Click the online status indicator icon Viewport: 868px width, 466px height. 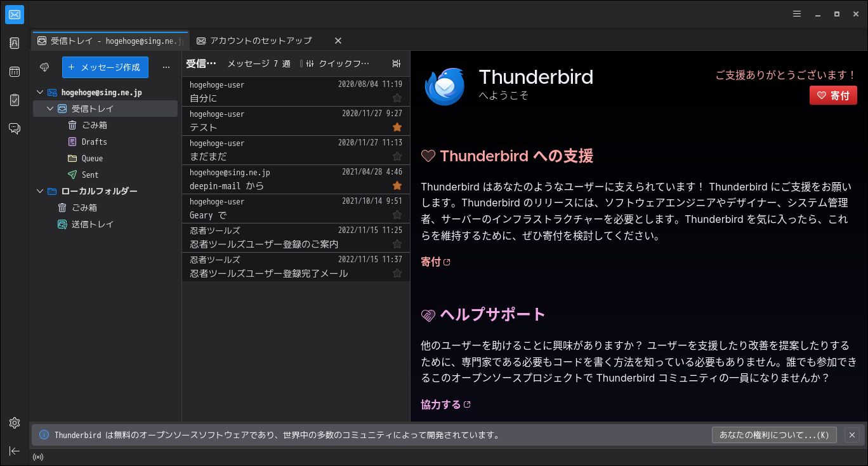38,456
